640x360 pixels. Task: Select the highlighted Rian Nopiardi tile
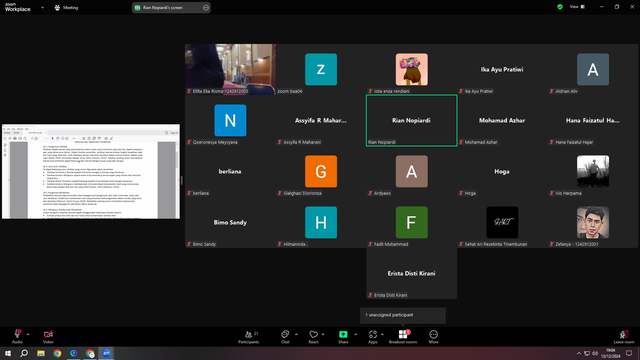411,120
